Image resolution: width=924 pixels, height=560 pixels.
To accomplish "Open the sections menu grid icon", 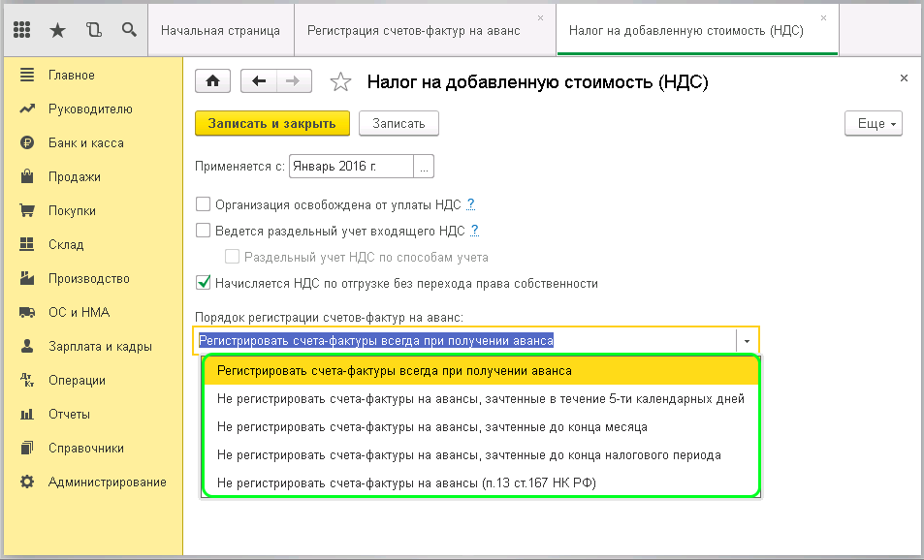I will pyautogui.click(x=22, y=30).
